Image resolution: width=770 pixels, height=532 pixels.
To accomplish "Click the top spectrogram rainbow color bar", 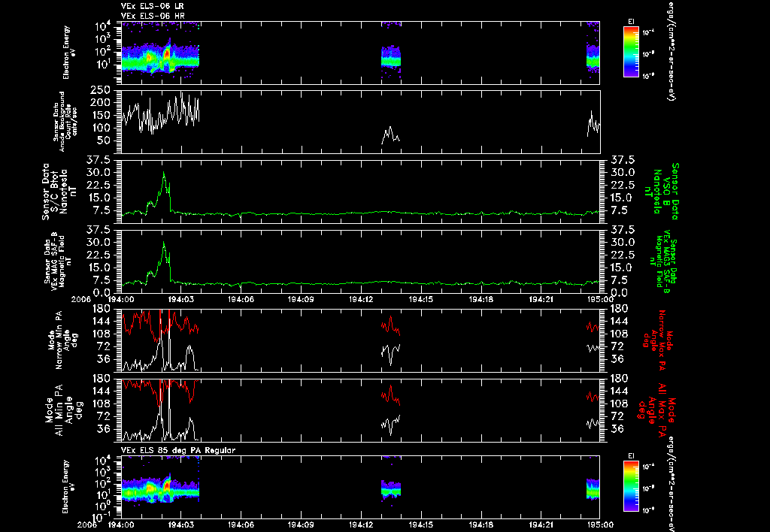I will pos(631,52).
